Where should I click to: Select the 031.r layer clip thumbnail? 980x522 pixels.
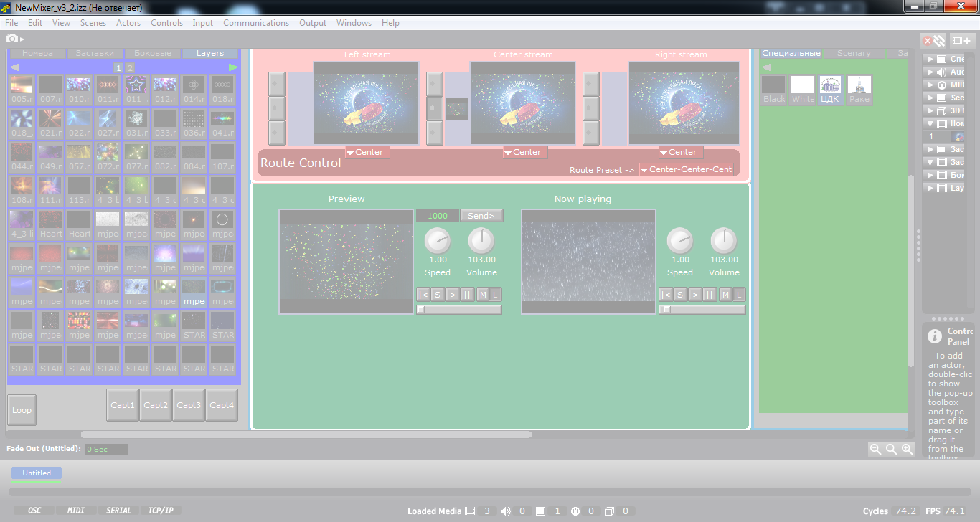coord(136,123)
